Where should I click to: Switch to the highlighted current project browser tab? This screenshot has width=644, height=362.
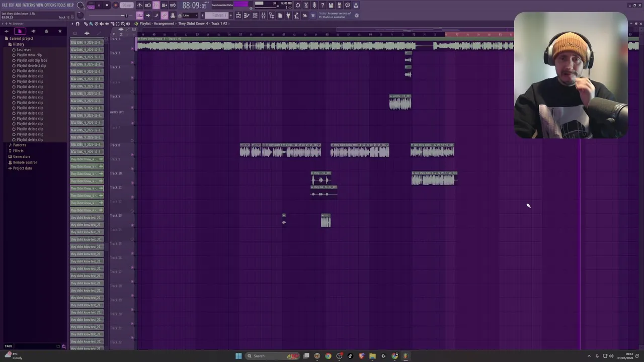point(20,31)
